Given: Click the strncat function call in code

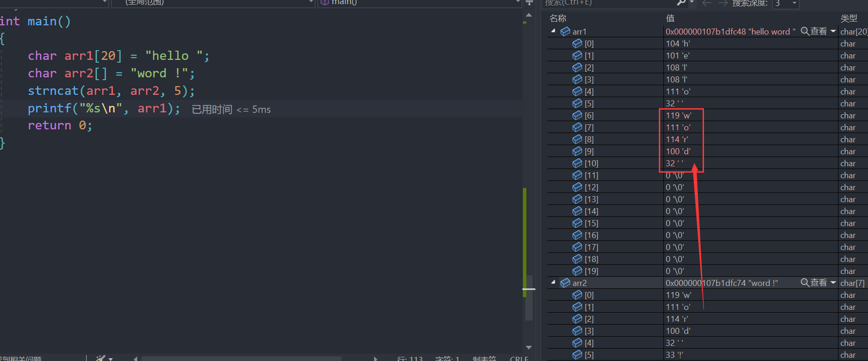Looking at the screenshot, I should (x=111, y=91).
